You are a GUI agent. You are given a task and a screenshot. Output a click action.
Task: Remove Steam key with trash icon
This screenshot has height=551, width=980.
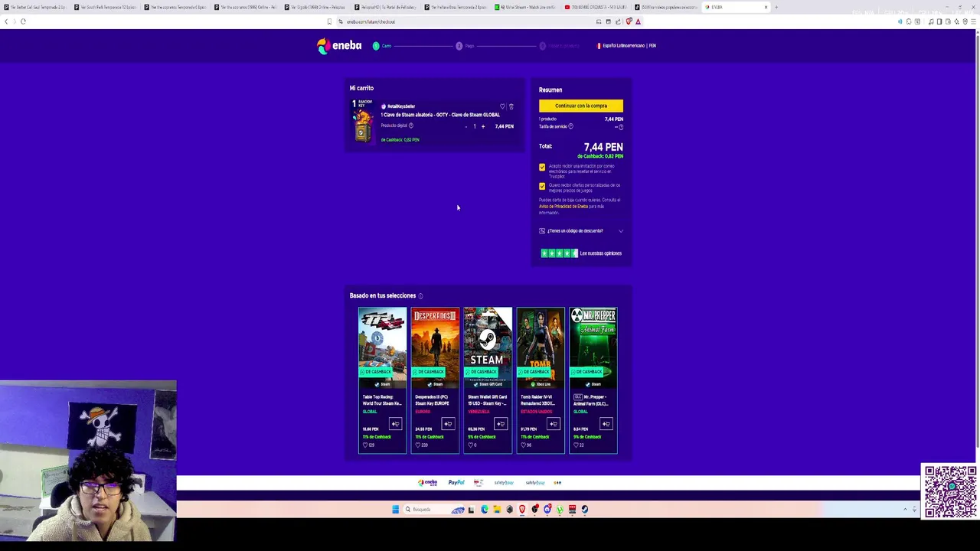pos(511,106)
